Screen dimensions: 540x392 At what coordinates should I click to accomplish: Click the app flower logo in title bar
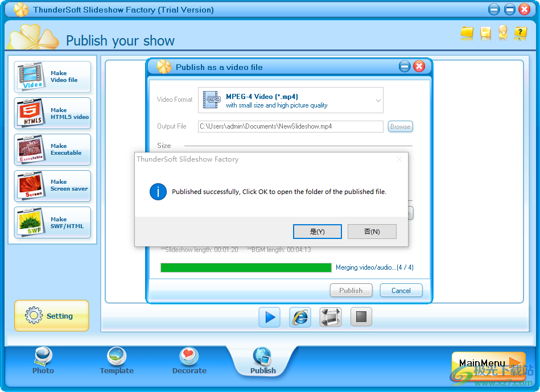[21, 9]
